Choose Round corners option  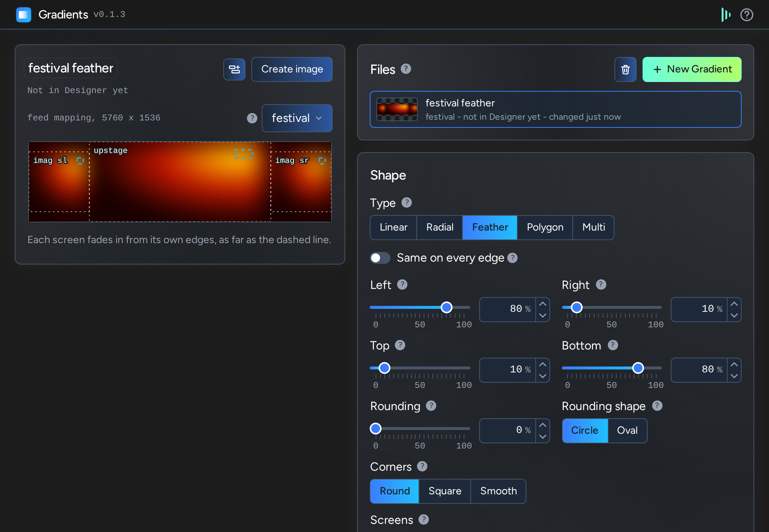(394, 491)
